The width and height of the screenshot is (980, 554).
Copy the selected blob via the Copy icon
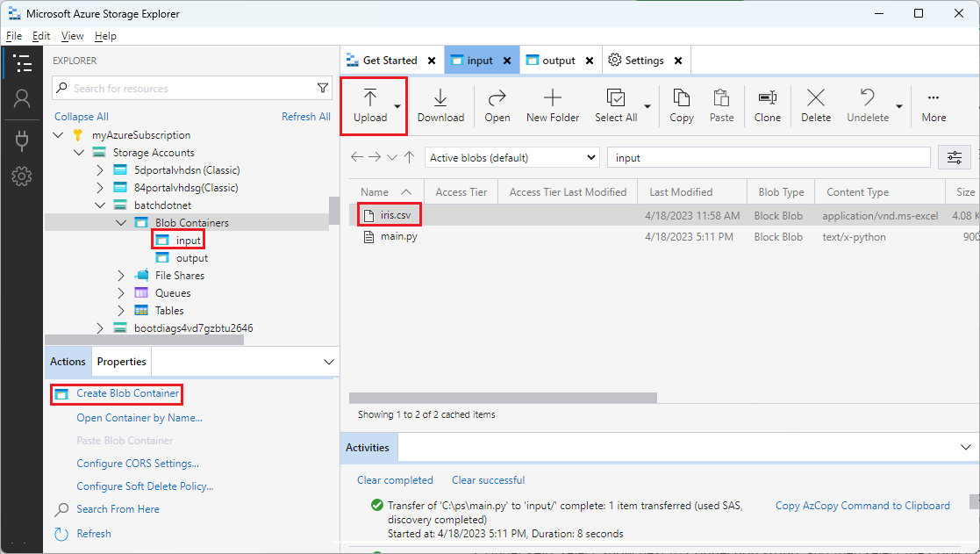(x=681, y=105)
